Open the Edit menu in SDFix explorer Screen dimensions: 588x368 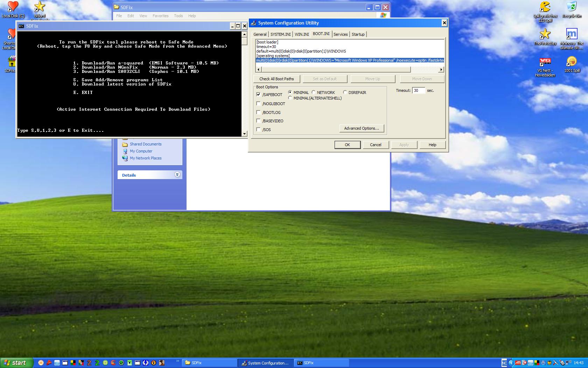pos(131,16)
